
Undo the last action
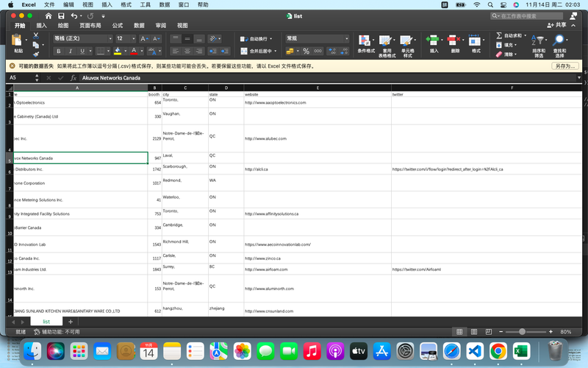[x=74, y=15]
